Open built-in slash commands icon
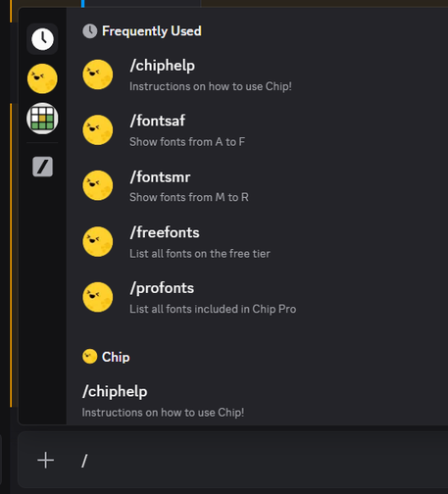 click(42, 167)
